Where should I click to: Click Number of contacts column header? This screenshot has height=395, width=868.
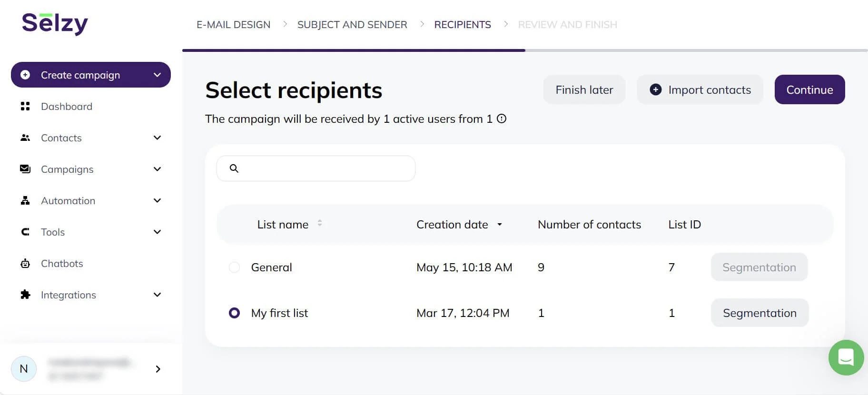click(x=589, y=225)
